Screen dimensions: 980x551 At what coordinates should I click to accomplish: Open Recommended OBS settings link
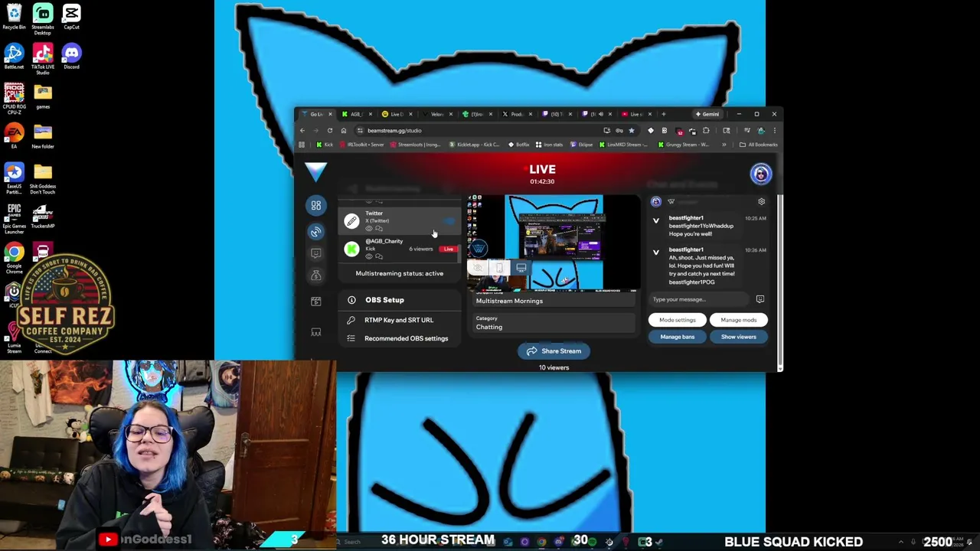click(406, 338)
